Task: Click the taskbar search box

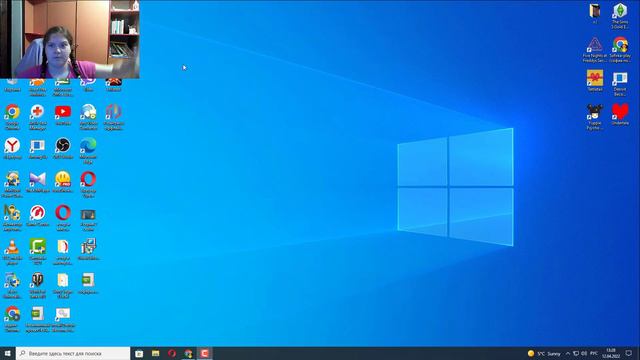Action: pos(73,353)
